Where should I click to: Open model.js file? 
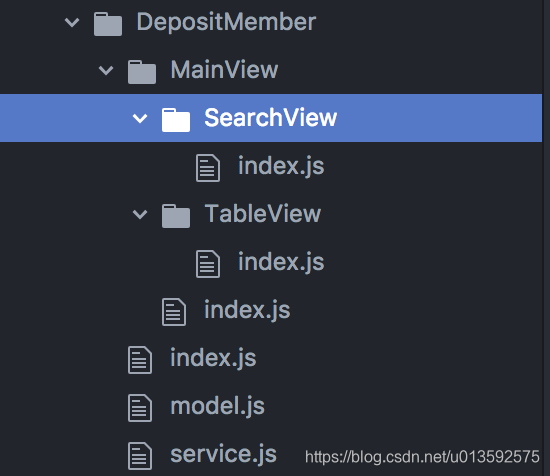click(x=217, y=406)
